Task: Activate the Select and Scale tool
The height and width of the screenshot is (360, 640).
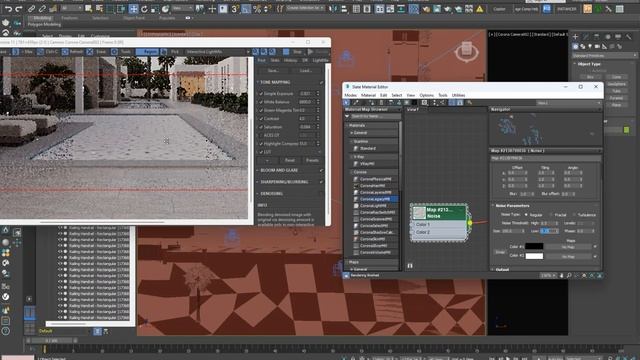Action: (x=155, y=9)
